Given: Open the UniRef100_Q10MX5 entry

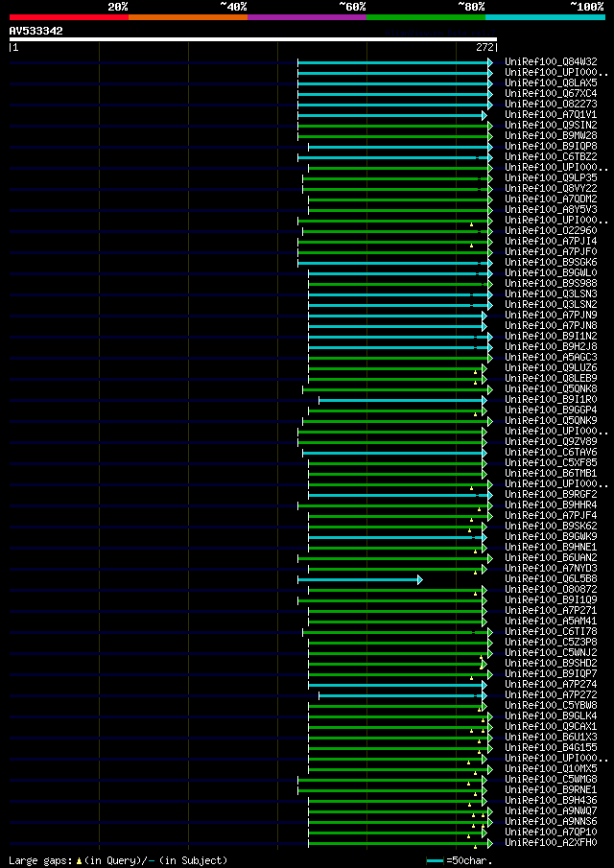Looking at the screenshot, I should pyautogui.click(x=551, y=769).
